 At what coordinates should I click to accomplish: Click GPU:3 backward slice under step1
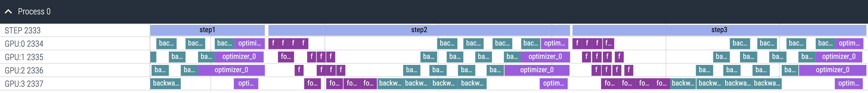tap(166, 83)
